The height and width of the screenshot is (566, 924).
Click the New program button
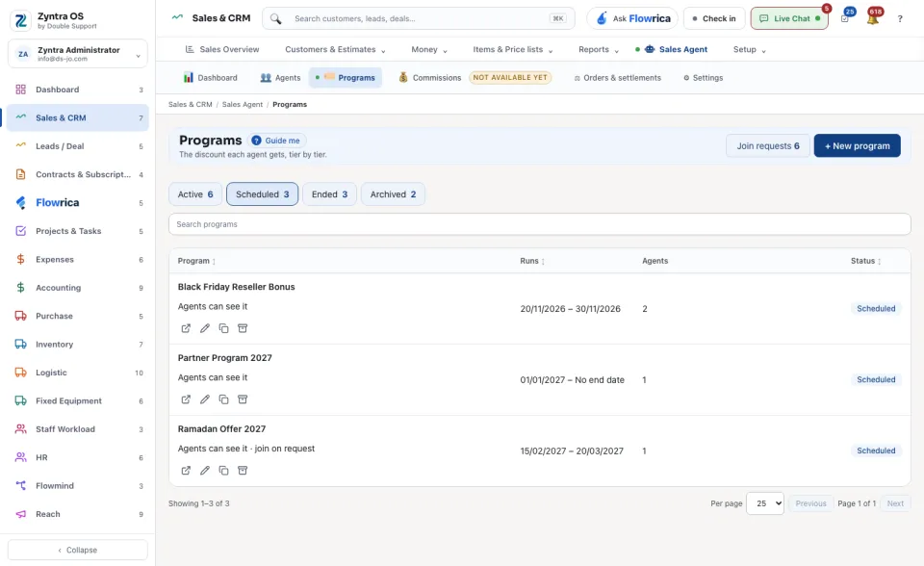(857, 145)
